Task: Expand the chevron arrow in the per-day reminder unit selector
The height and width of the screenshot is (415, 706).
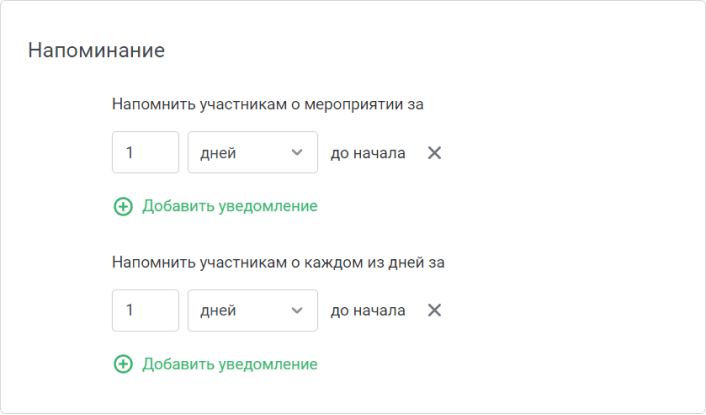Action: coord(297,310)
